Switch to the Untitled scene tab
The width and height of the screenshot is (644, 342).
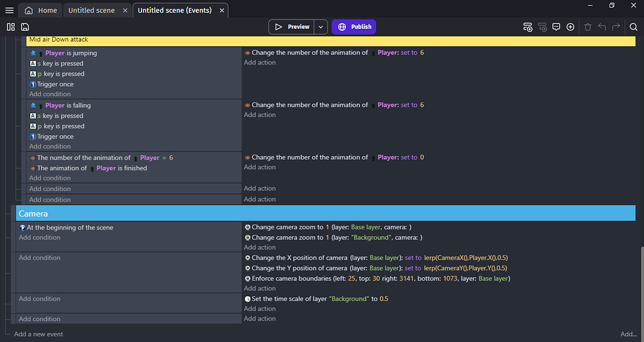(91, 10)
